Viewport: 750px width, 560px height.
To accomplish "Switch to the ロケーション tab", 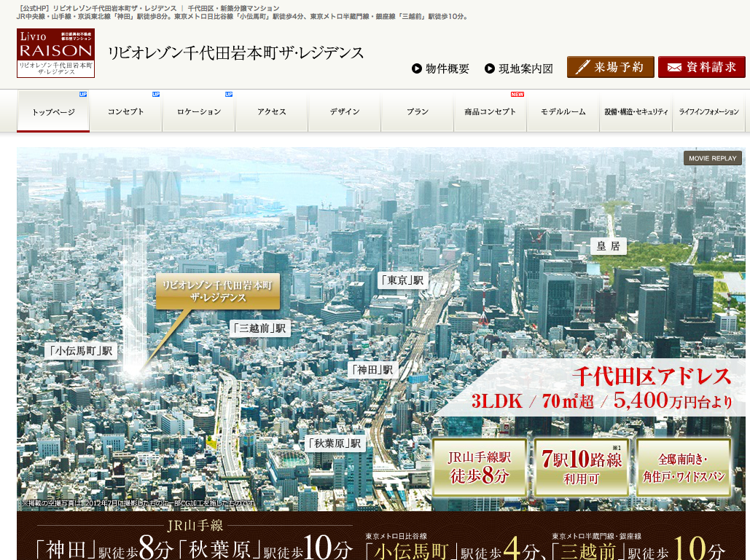I will coord(198,111).
